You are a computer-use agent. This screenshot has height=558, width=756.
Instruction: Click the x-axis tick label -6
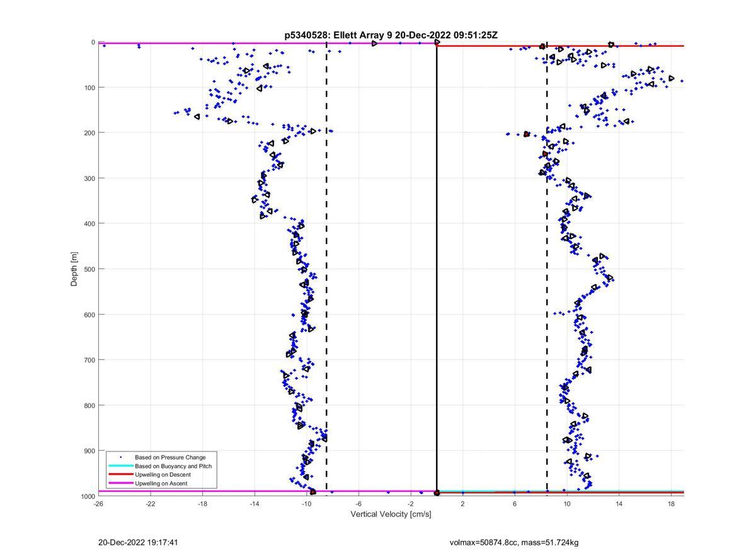tap(358, 504)
